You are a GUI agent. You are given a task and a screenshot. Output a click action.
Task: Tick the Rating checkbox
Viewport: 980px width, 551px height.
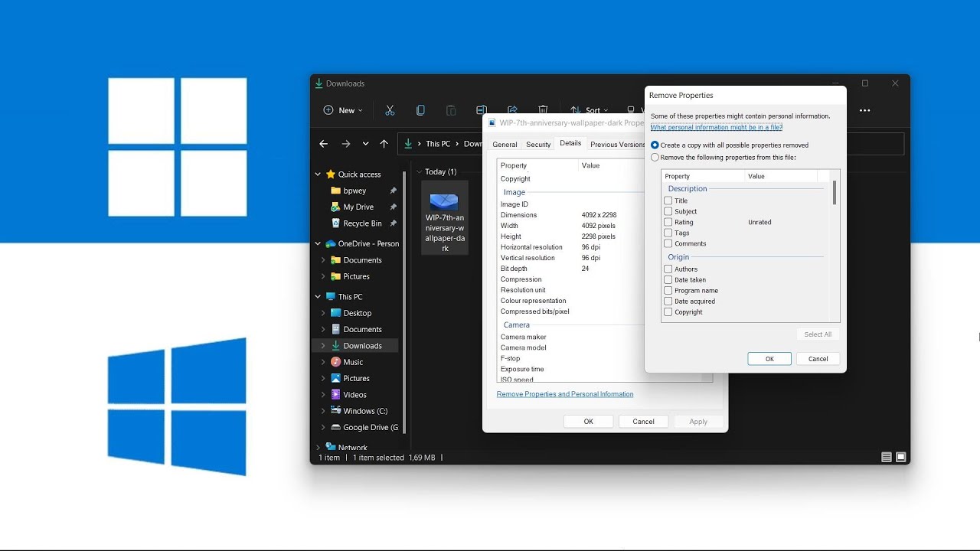668,222
